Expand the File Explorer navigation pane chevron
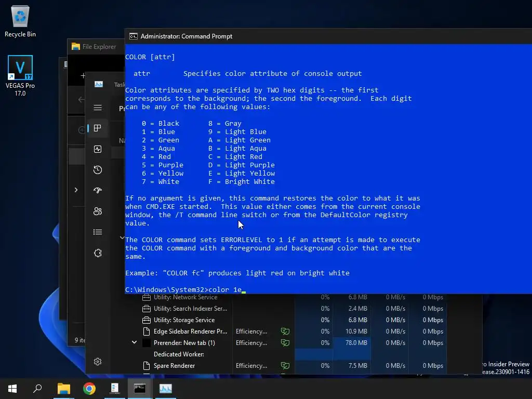 click(76, 190)
